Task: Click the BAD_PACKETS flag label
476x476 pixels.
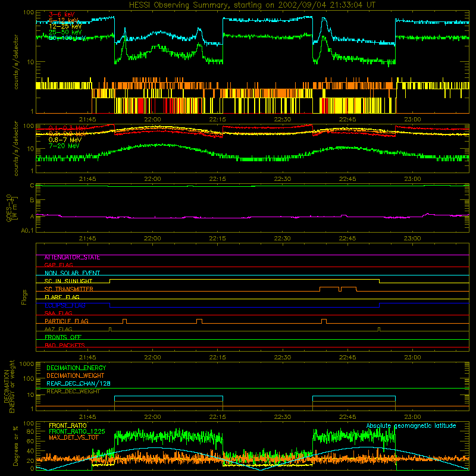Action: click(65, 345)
